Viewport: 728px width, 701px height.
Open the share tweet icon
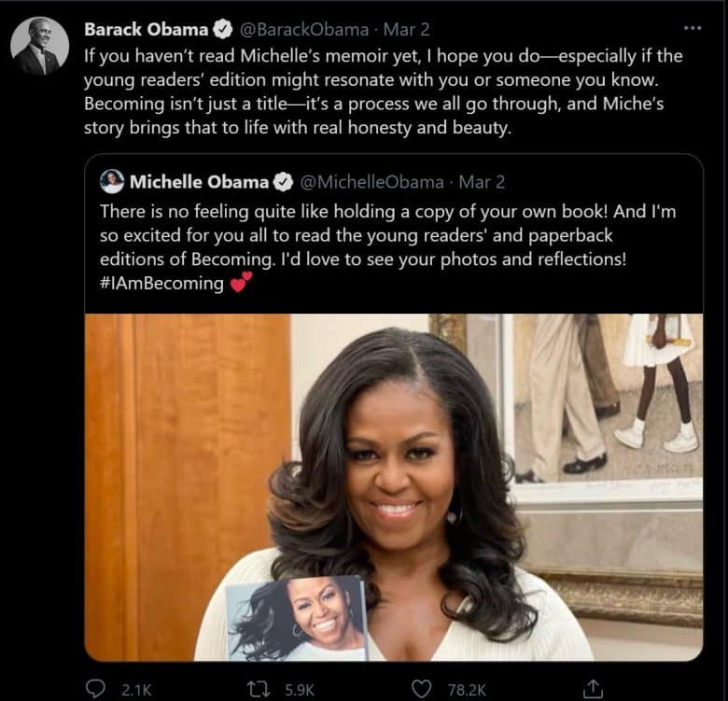592,689
